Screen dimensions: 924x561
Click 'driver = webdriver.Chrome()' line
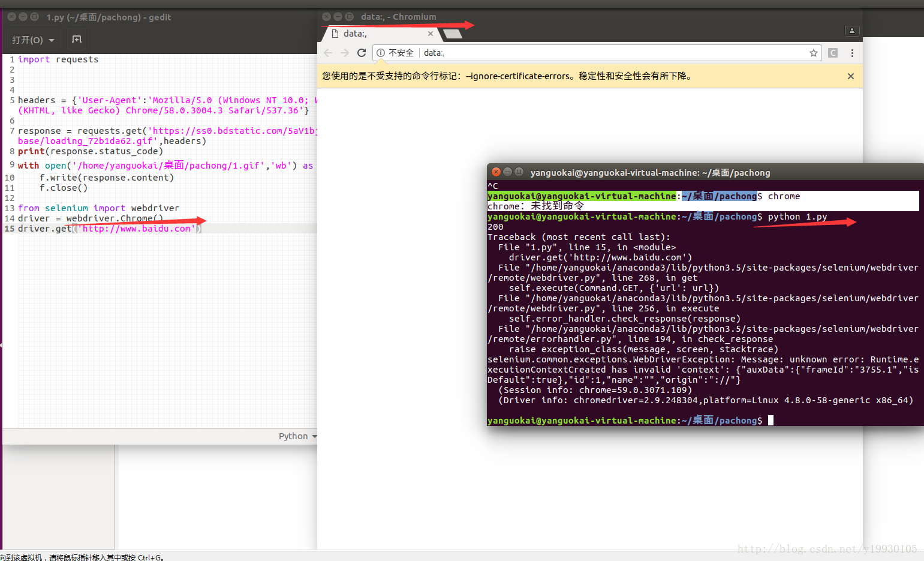pos(91,218)
